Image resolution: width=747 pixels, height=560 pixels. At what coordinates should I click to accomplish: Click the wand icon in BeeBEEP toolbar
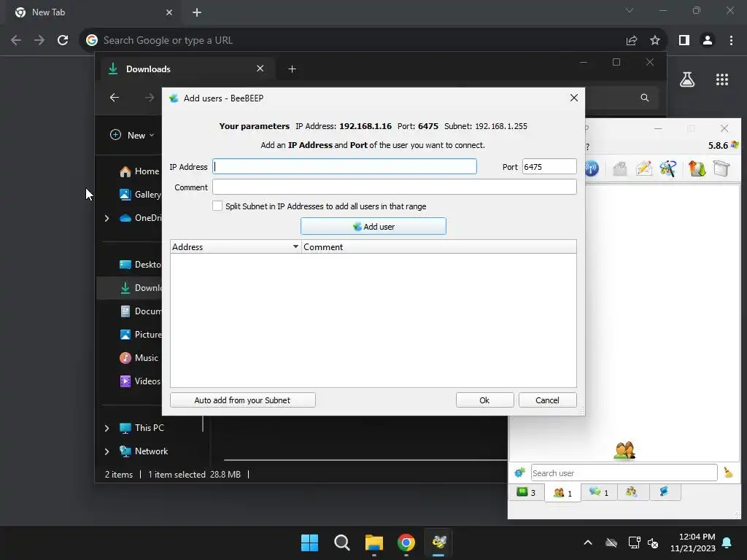(668, 168)
